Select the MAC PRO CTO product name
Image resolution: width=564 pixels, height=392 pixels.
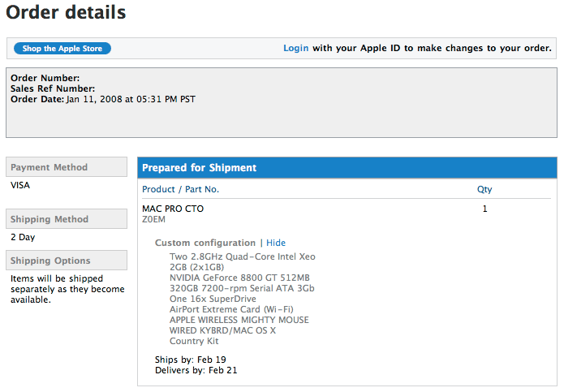173,209
